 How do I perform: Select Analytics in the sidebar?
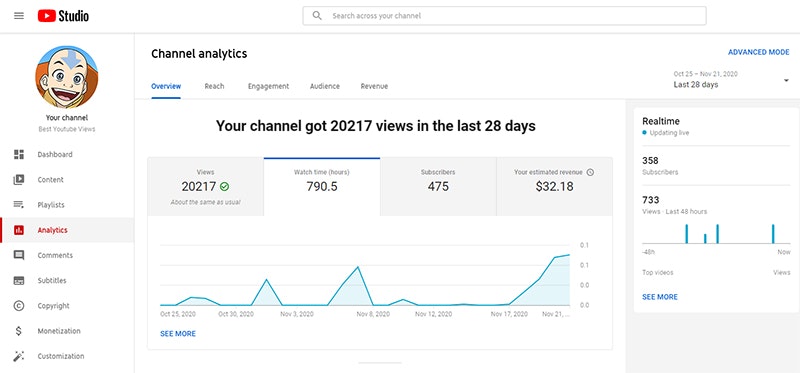point(67,230)
